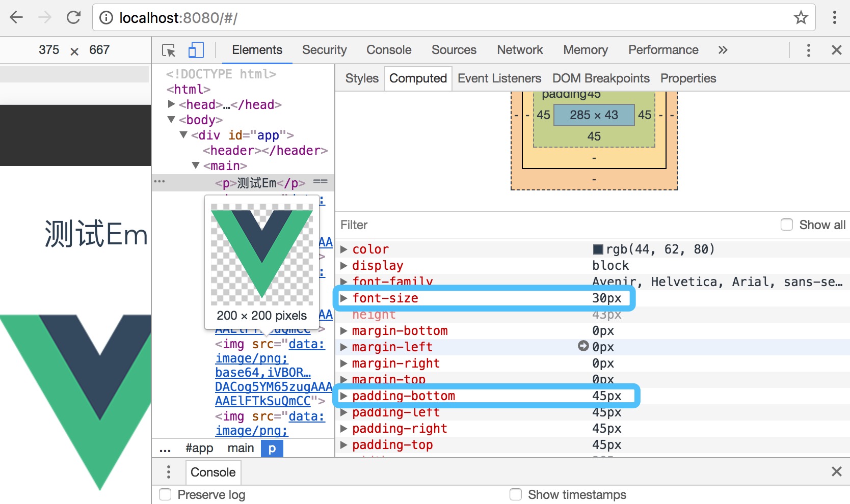Viewport: 850px width, 504px height.
Task: Expand the font-size computed property
Action: [344, 298]
